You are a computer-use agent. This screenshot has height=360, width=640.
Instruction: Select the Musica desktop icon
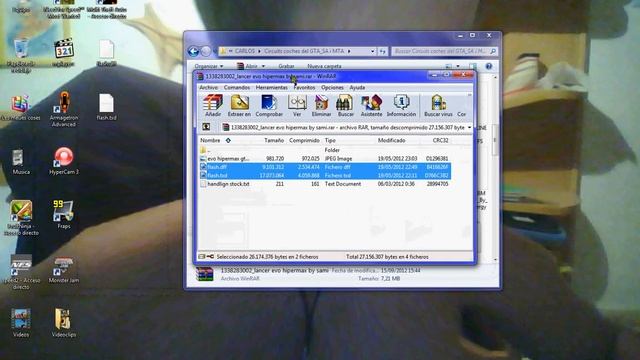tap(21, 162)
